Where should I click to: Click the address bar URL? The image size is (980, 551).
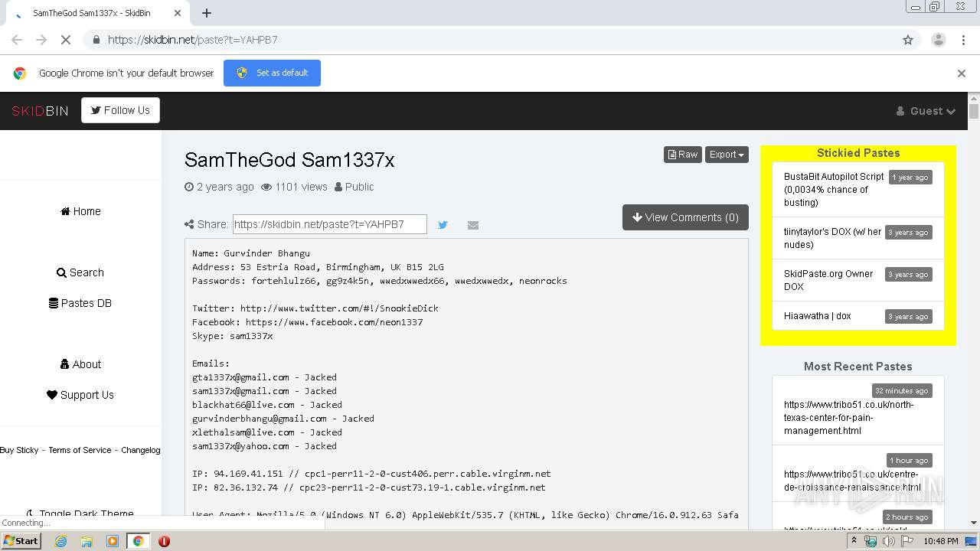(x=192, y=40)
